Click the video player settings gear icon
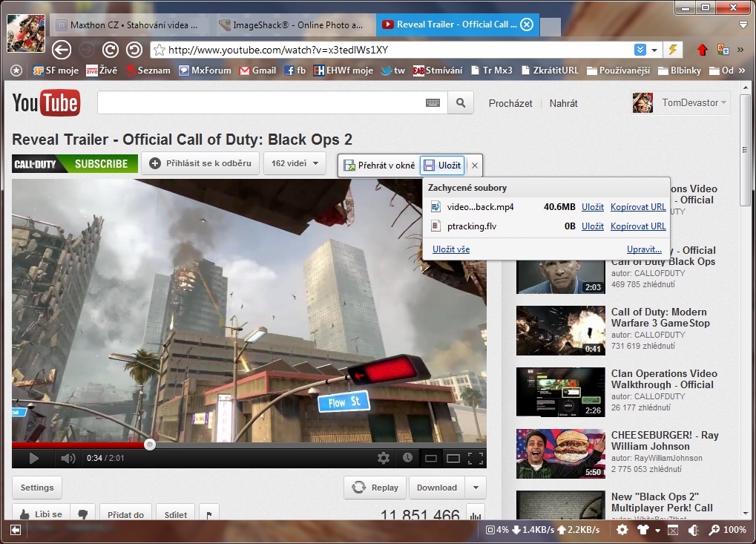The image size is (756, 544). coord(384,458)
